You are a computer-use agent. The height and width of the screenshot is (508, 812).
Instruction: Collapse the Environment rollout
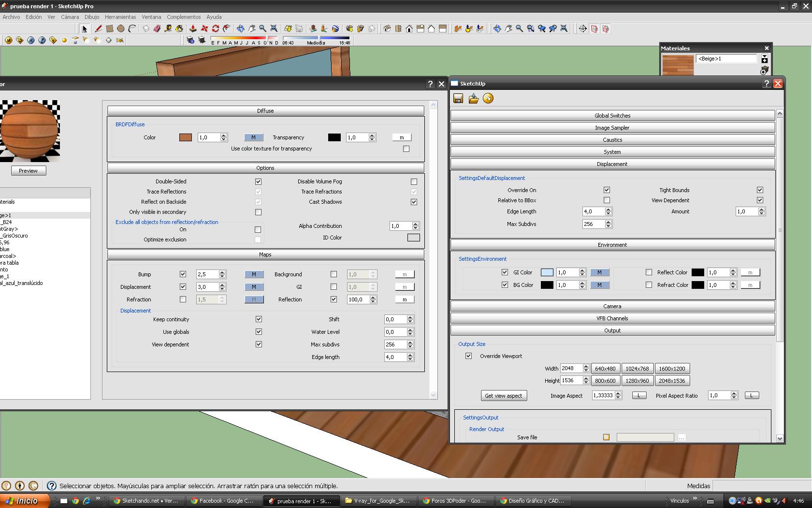coord(612,245)
